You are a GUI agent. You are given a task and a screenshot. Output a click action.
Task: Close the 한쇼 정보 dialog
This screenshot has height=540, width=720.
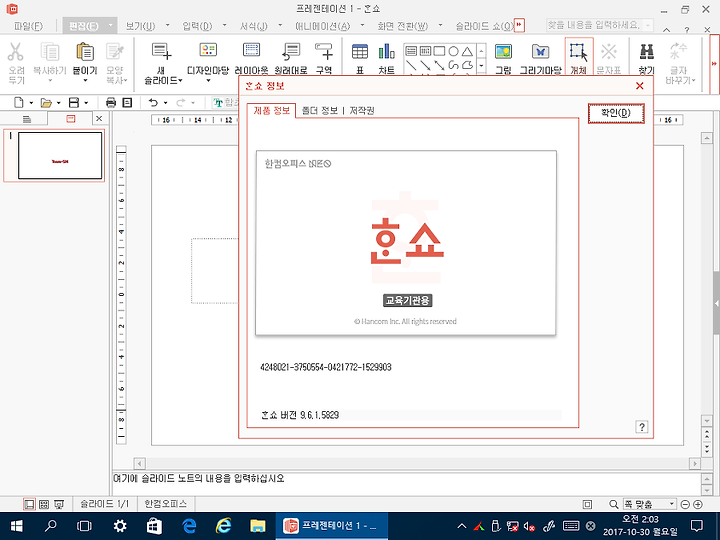tap(639, 86)
